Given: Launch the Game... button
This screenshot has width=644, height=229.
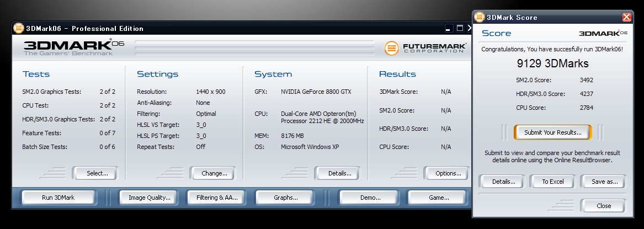Looking at the screenshot, I should [437, 198].
